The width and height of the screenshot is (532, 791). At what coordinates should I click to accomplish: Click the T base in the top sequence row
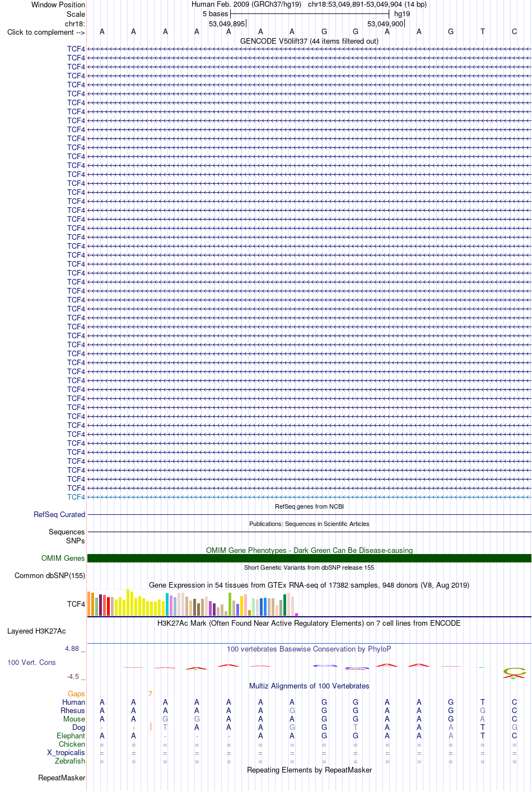(x=483, y=32)
